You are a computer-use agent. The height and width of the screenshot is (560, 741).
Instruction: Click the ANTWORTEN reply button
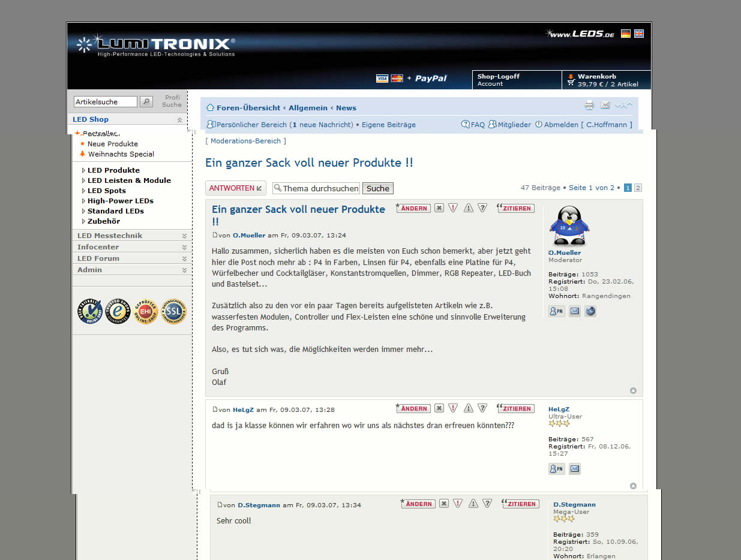(x=235, y=188)
